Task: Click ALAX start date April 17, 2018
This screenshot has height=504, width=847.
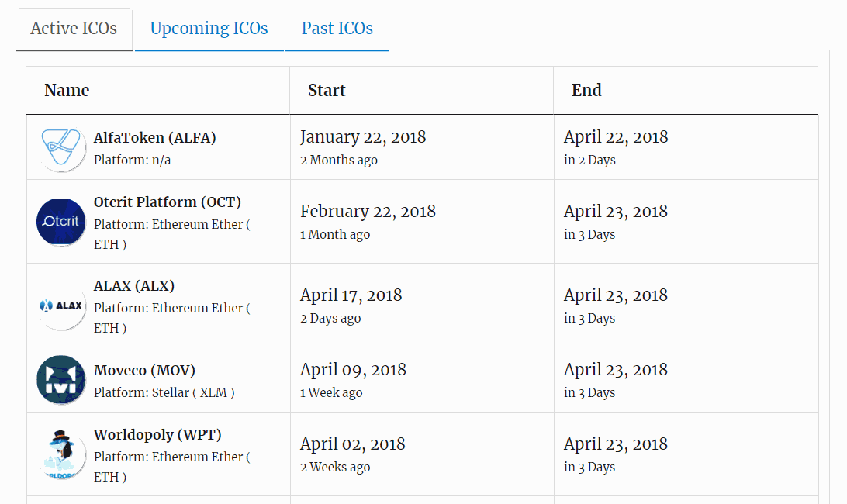Action: click(351, 295)
